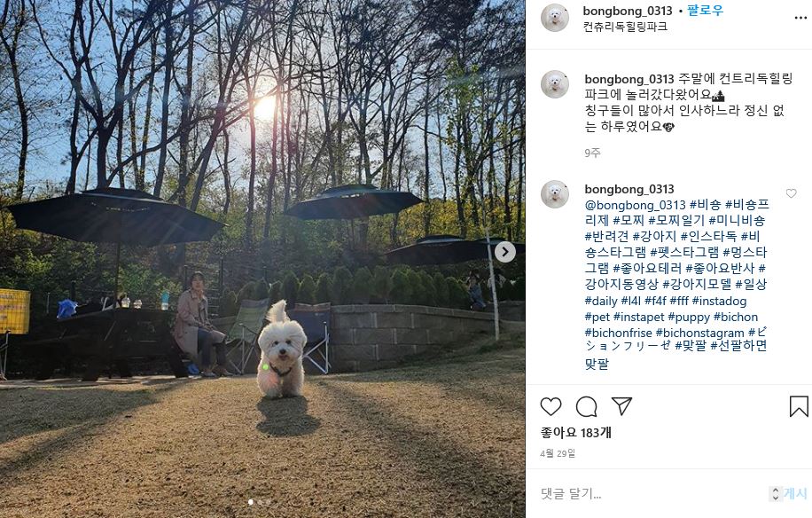This screenshot has width=812, height=518.
Task: Open comments with the speech bubble icon
Action: point(586,406)
